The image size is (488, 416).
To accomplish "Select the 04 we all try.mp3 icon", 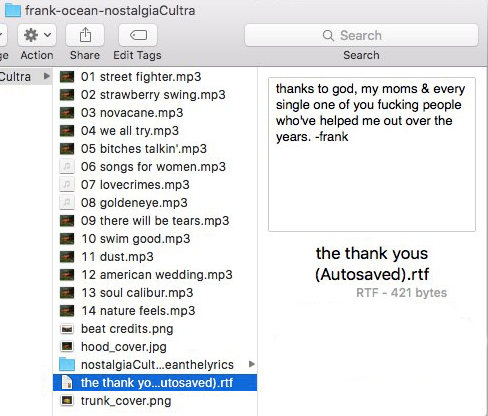I will click(67, 131).
